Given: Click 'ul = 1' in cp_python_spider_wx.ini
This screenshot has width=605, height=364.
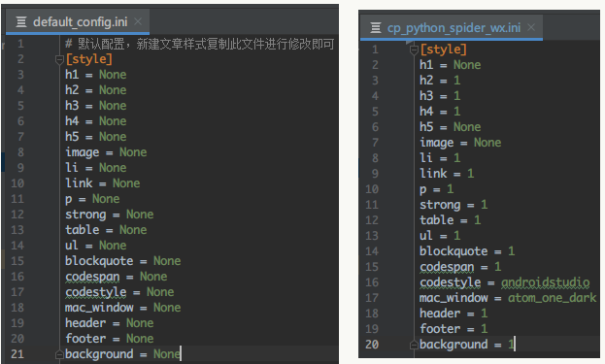Looking at the screenshot, I should point(440,236).
